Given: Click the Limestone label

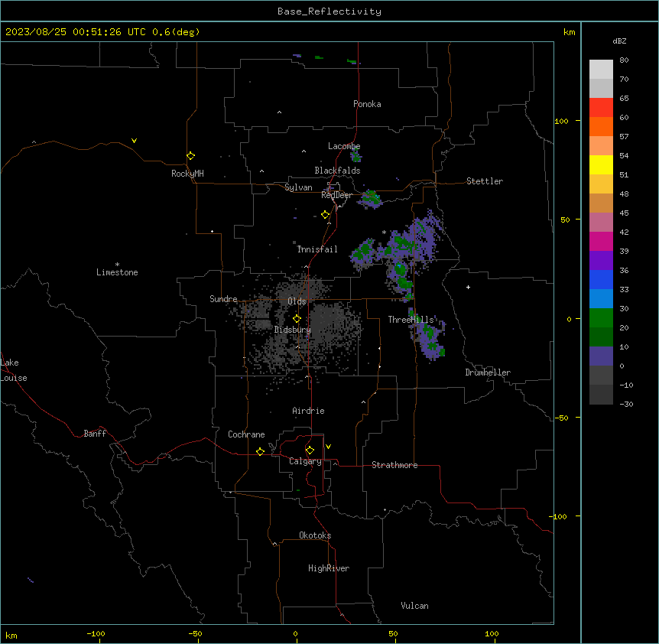Looking at the screenshot, I should click(x=117, y=272).
